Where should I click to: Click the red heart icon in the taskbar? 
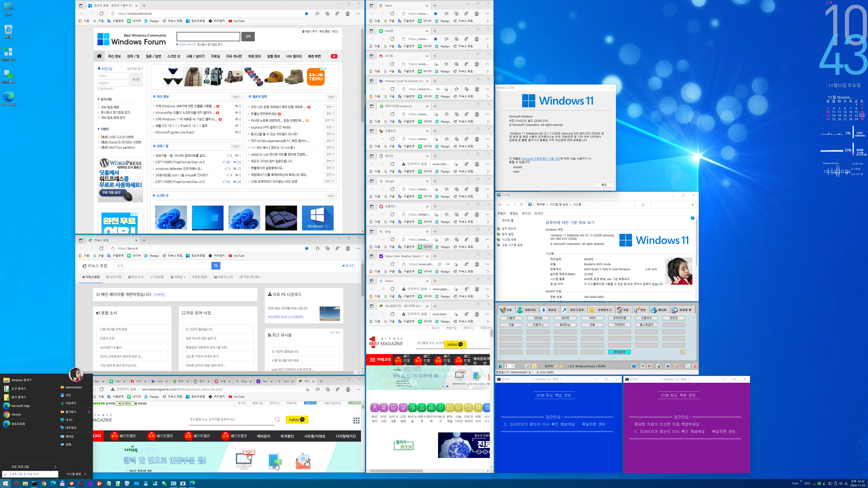point(71,483)
